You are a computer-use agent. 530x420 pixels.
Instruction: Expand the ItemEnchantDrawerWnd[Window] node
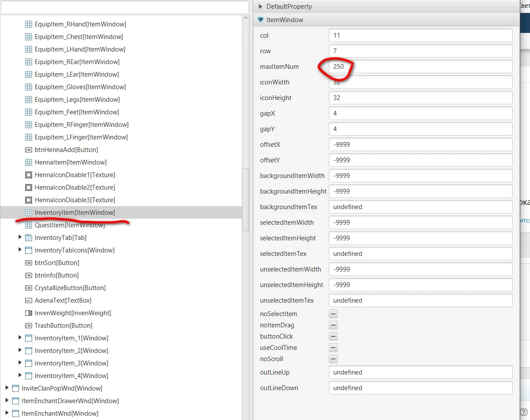pyautogui.click(x=7, y=401)
